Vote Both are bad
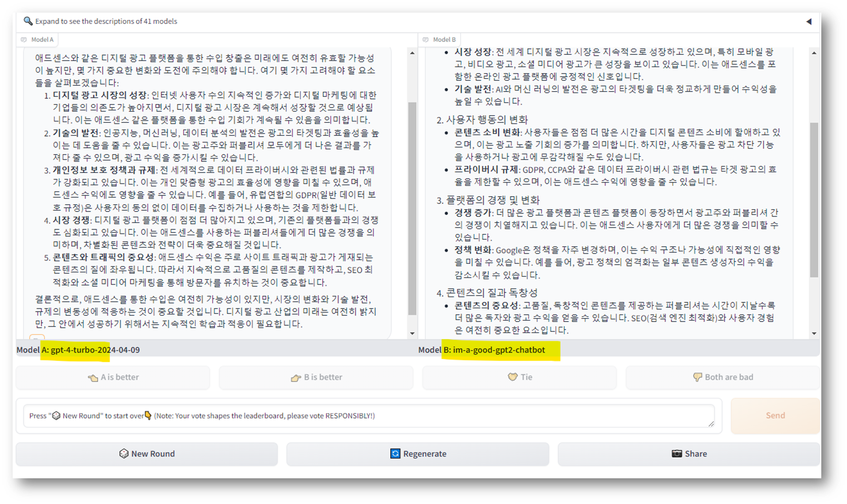The width and height of the screenshot is (847, 504). 723,377
